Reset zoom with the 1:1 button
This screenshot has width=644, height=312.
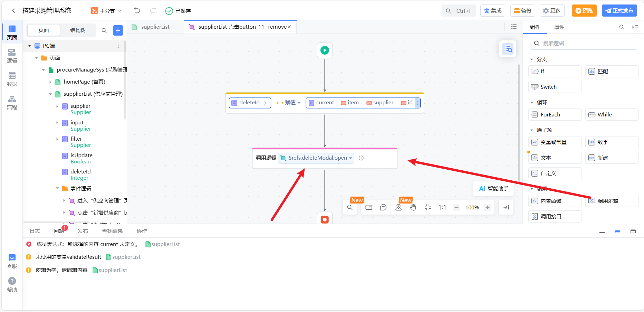(442, 207)
